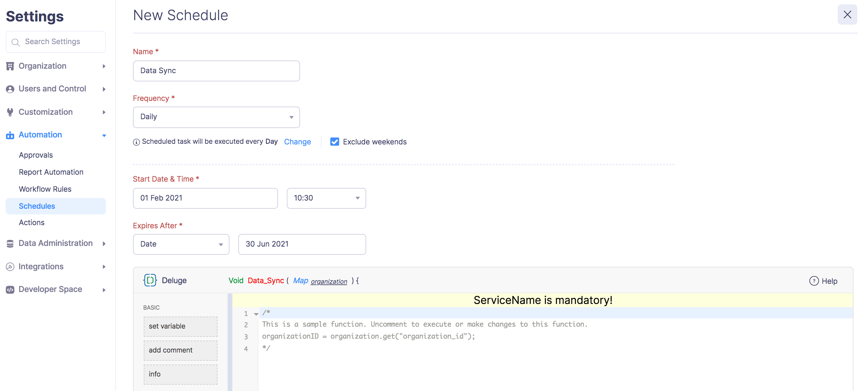The image size is (868, 391).
Task: Uncheck the Exclude weekends checkbox
Action: tap(334, 142)
